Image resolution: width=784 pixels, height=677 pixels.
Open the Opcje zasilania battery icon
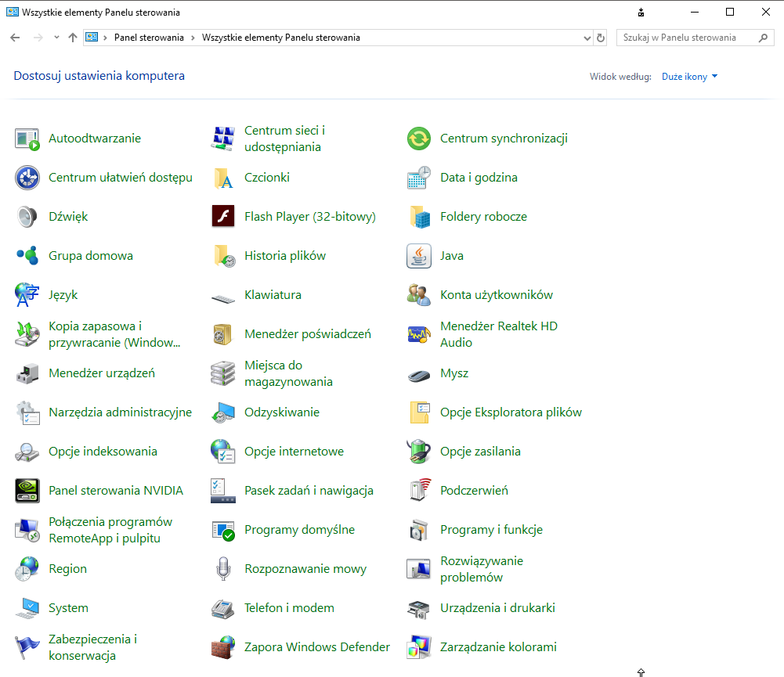[x=419, y=452]
